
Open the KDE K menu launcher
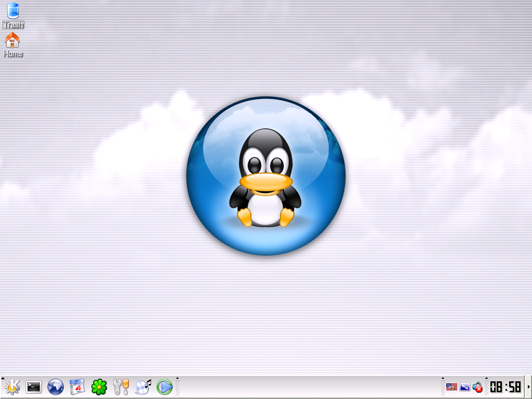(x=12, y=387)
